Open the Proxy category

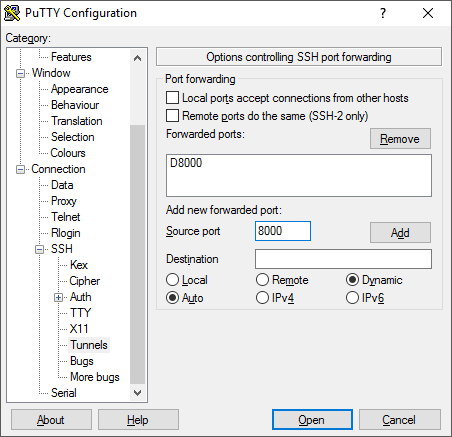coord(64,201)
